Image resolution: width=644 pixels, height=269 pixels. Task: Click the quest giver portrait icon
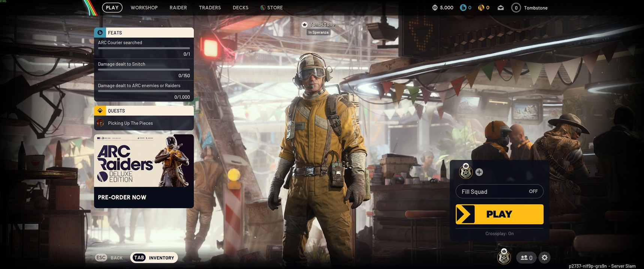pos(100,123)
